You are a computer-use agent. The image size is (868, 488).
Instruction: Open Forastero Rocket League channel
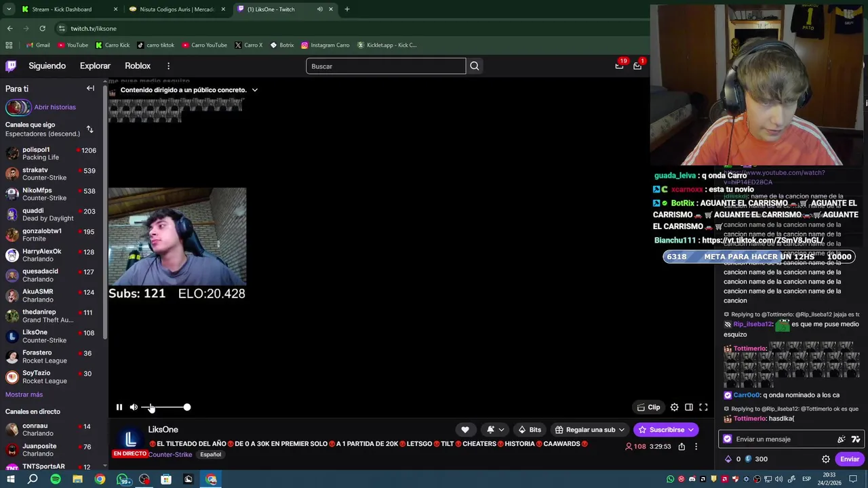(x=52, y=357)
